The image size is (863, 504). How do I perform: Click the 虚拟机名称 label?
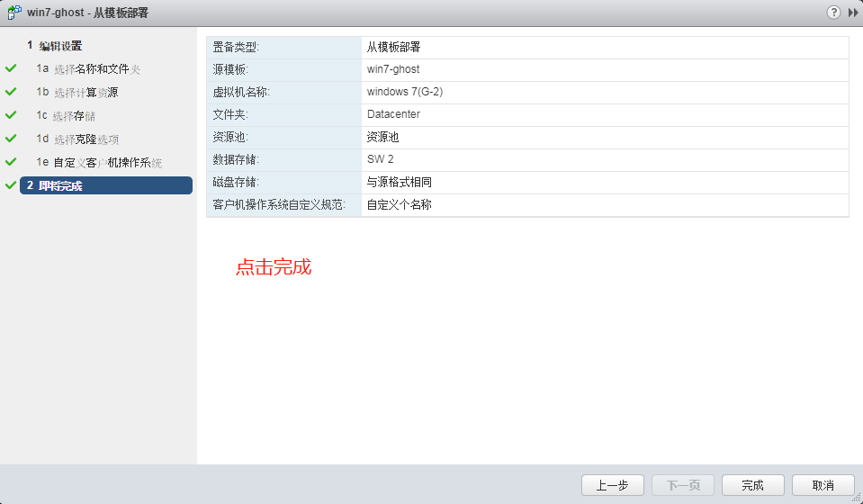[x=241, y=93]
